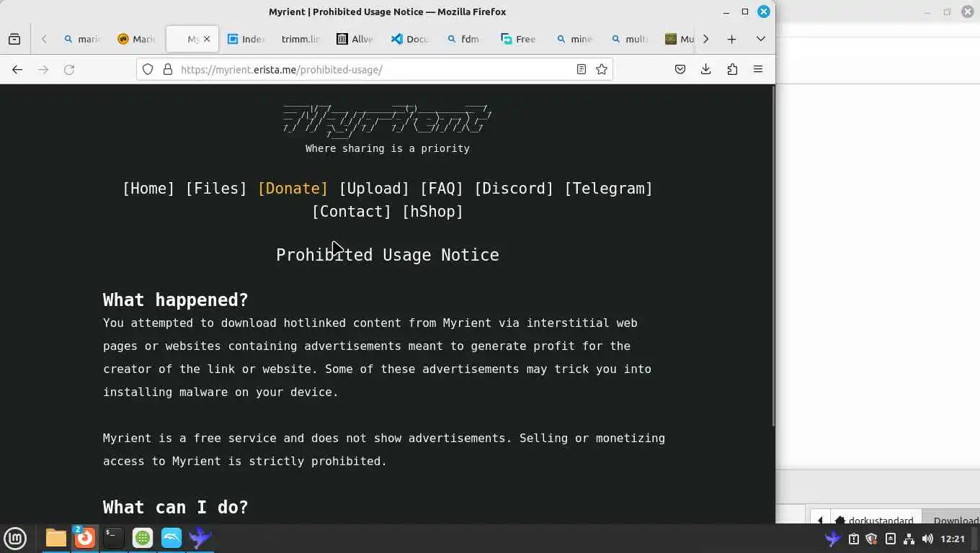Bookmark this page with the star
Viewport: 980px width, 553px height.
point(602,69)
